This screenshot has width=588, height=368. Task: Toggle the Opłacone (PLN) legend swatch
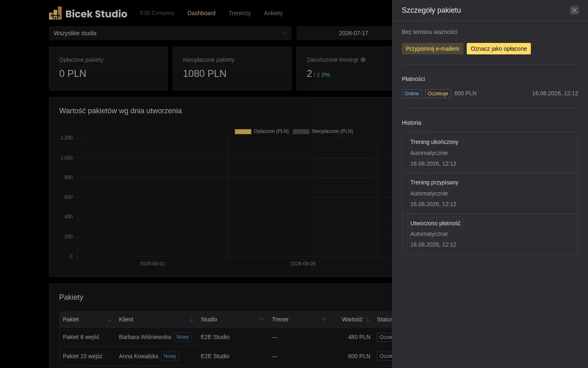pos(243,132)
